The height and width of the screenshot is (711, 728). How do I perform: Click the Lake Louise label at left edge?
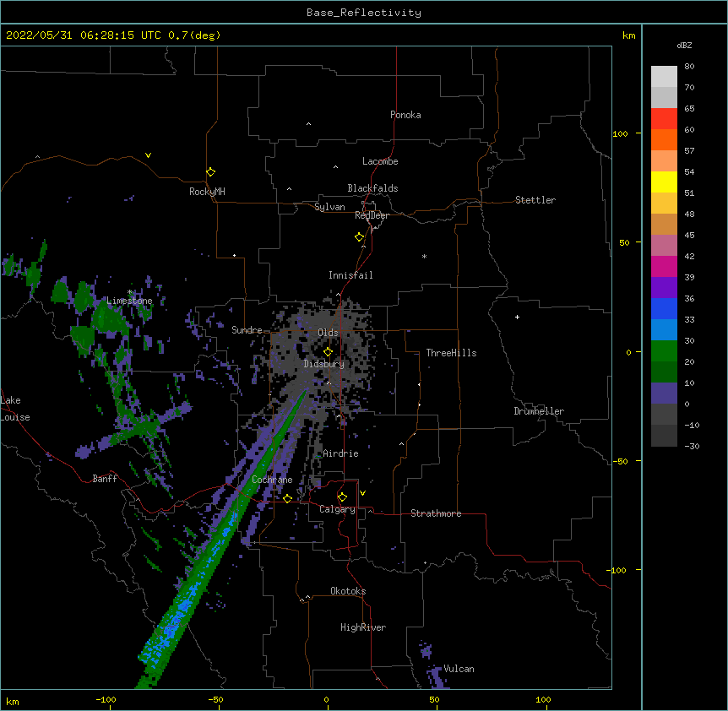click(15, 409)
